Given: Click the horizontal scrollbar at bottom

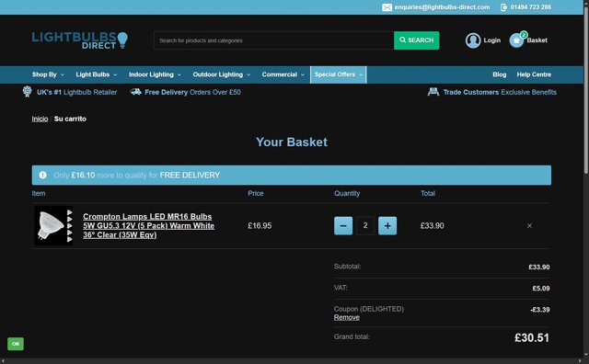Looking at the screenshot, I should pyautogui.click(x=292, y=360).
